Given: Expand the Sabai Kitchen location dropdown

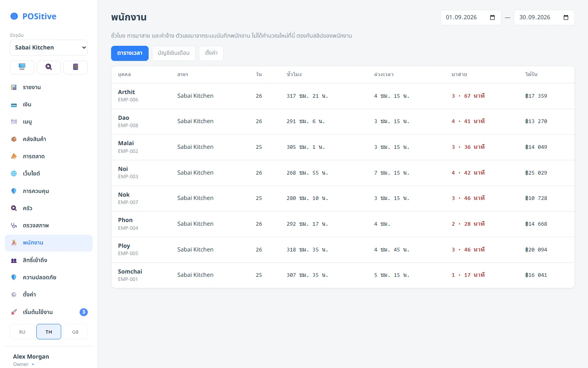Looking at the screenshot, I should click(x=49, y=47).
